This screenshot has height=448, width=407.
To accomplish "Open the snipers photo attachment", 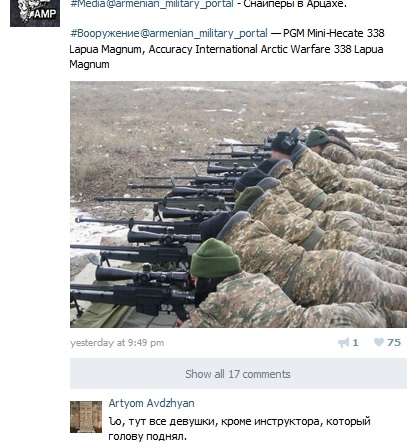I will click(238, 204).
